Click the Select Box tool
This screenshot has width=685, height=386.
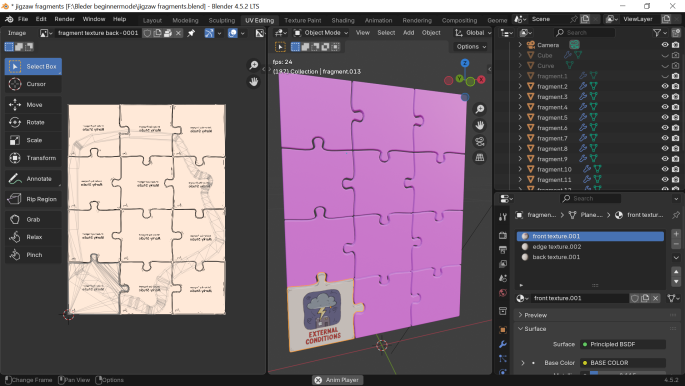pos(33,66)
